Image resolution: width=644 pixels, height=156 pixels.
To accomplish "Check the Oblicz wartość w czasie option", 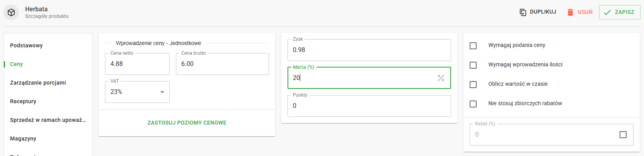I will (473, 85).
